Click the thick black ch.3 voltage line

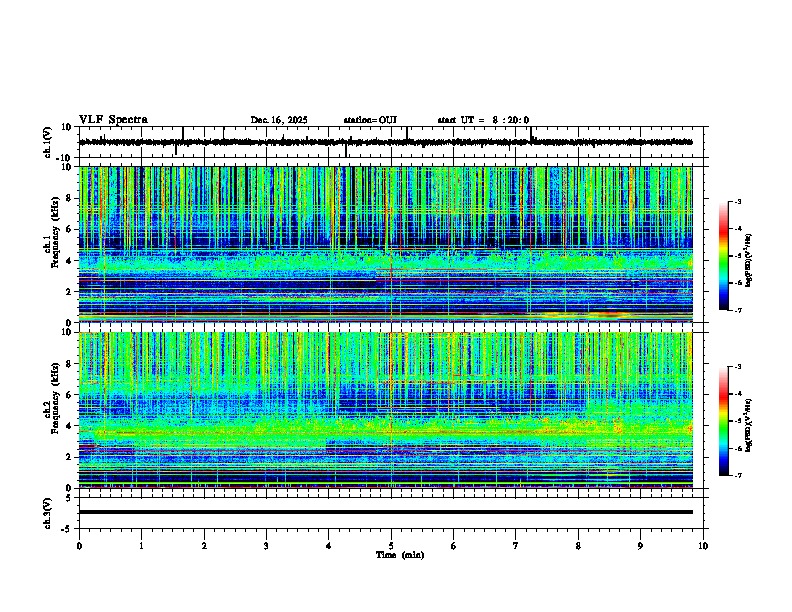pos(386,512)
